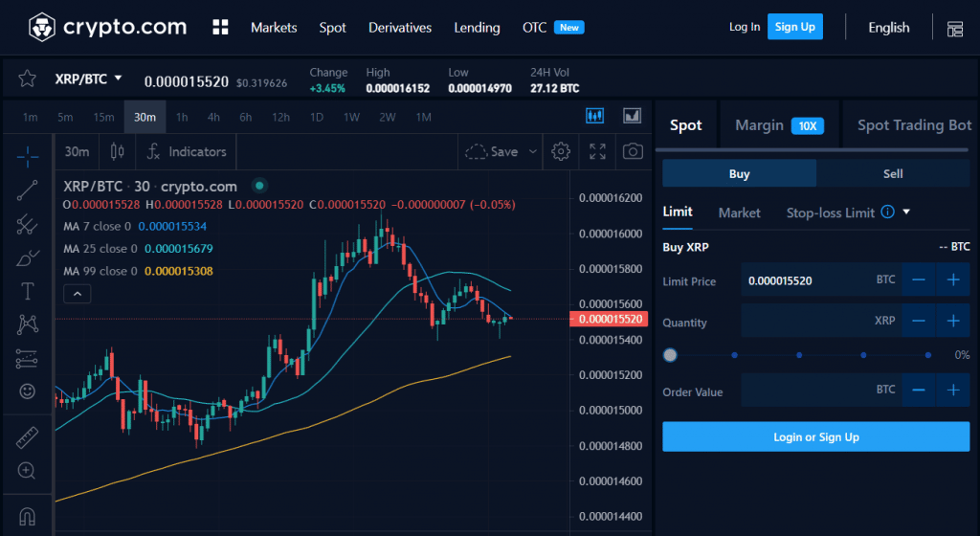Viewport: 980px width, 536px height.
Task: Click the Stop-loss Limit info icon
Action: coord(887,212)
